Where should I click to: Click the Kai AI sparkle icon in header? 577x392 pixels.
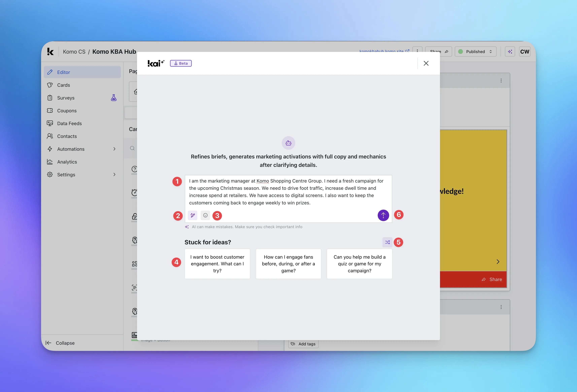point(510,52)
